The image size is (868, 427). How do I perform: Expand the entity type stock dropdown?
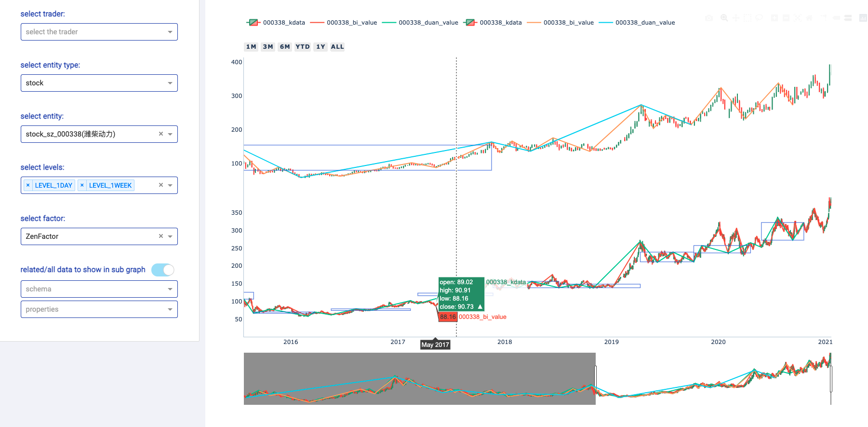click(99, 83)
